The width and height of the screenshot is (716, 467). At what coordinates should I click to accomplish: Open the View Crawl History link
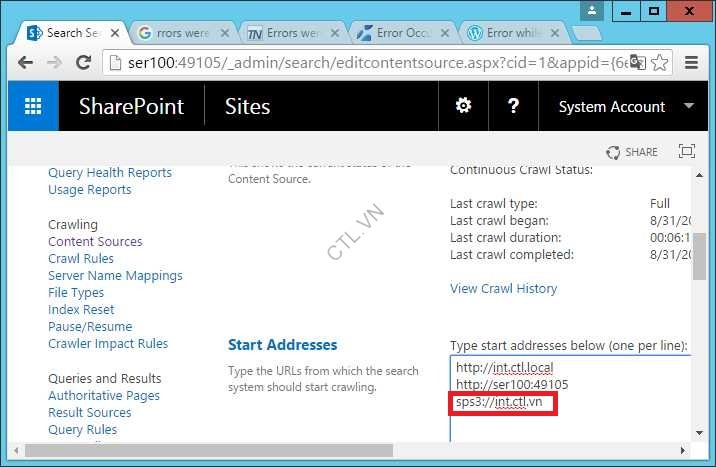[503, 289]
